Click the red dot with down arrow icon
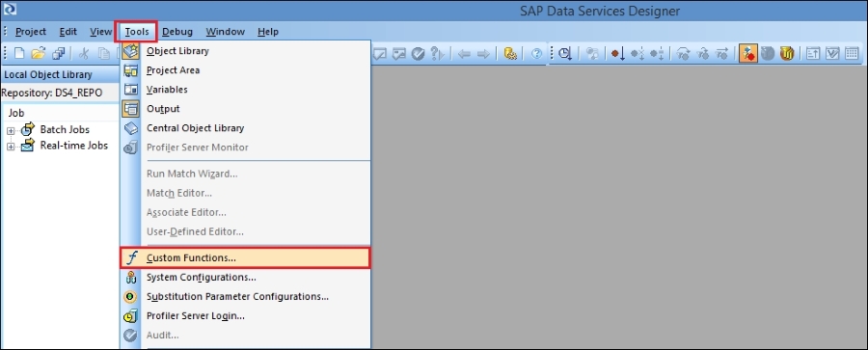 pos(618,53)
